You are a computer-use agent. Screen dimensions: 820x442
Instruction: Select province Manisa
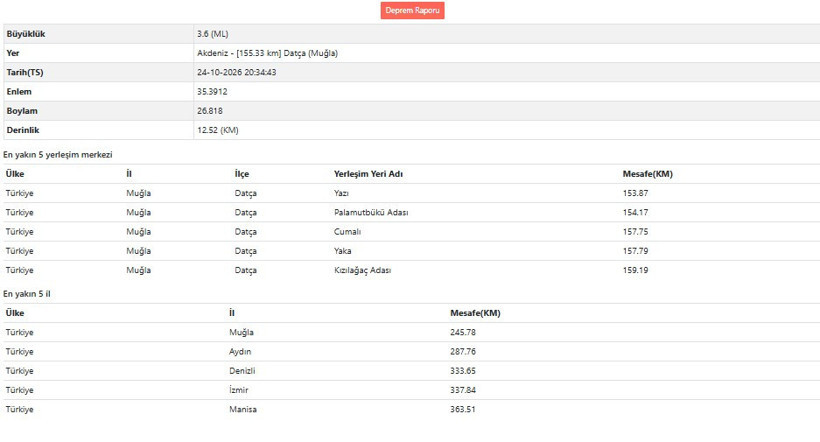pyautogui.click(x=243, y=410)
